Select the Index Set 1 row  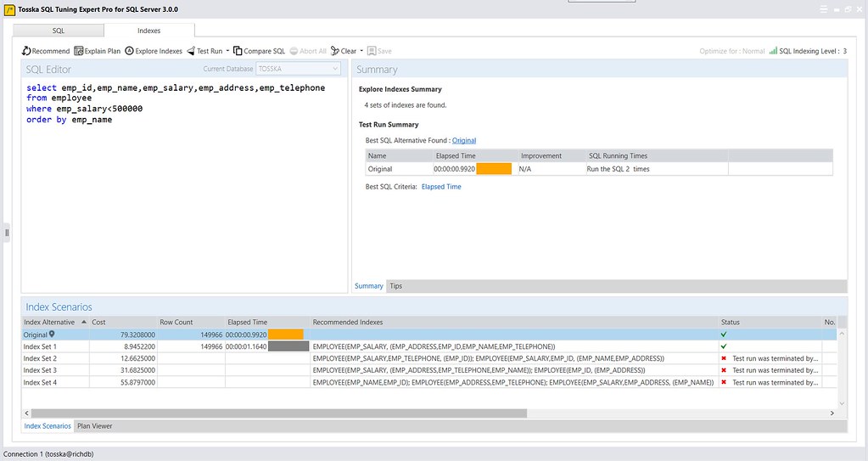click(429, 346)
